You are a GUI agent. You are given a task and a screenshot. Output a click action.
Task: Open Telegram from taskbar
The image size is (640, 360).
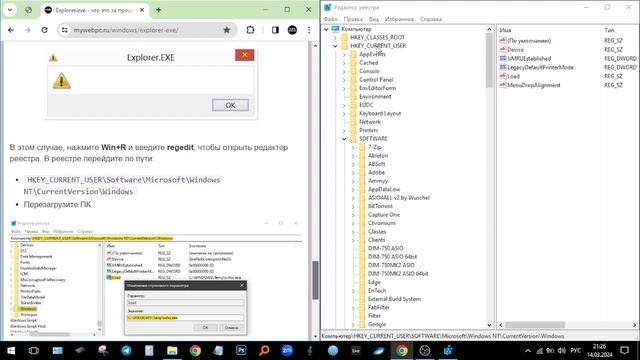126,351
